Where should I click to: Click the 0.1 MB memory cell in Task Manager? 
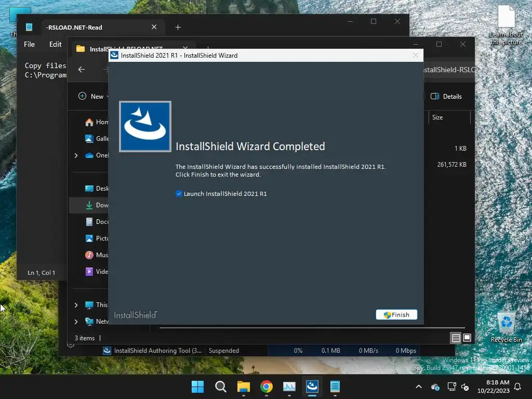(x=330, y=351)
